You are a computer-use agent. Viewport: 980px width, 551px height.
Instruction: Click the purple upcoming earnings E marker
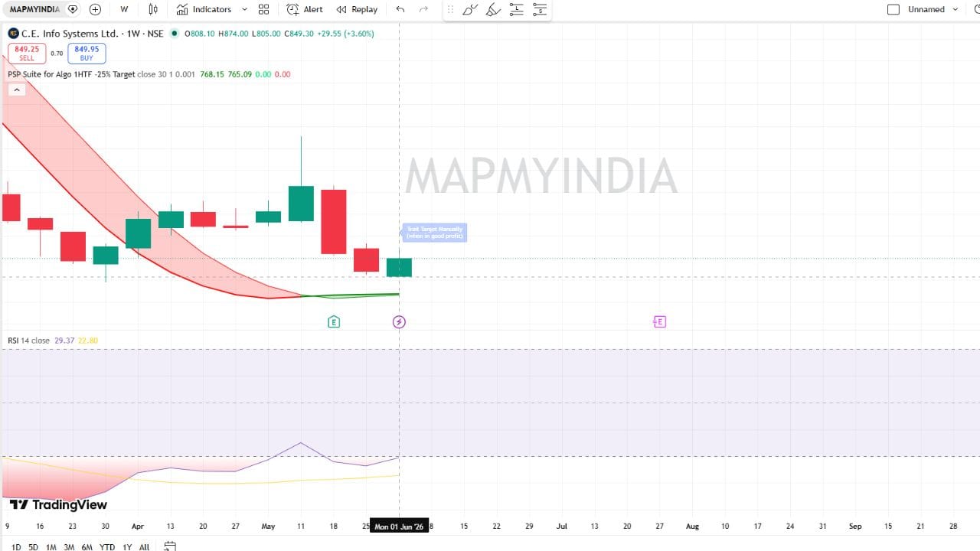pos(660,322)
